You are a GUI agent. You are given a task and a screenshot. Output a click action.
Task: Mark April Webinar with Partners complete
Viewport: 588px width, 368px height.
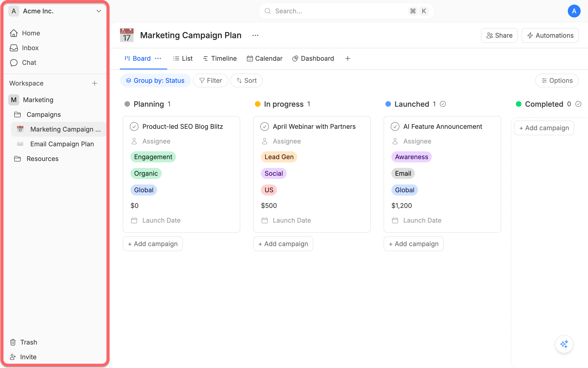click(264, 126)
